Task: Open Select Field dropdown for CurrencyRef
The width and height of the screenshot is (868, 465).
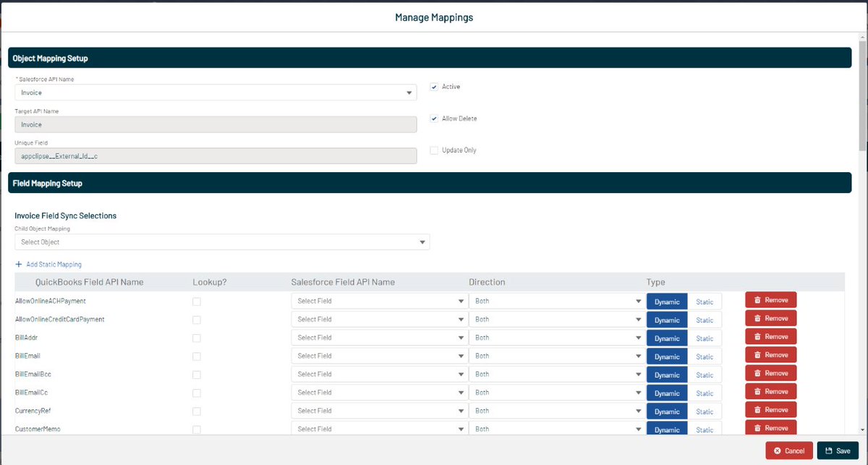Action: pyautogui.click(x=380, y=411)
